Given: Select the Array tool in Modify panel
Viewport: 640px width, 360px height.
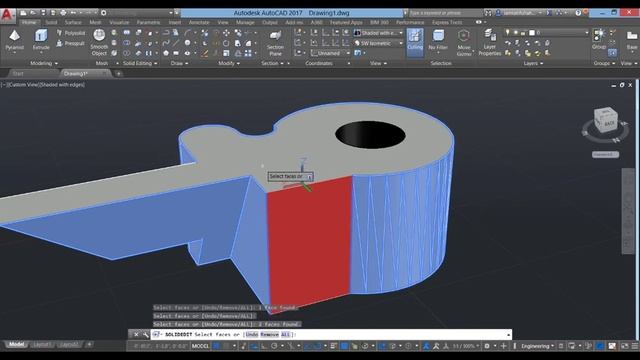Looking at the screenshot, I should pos(248,53).
